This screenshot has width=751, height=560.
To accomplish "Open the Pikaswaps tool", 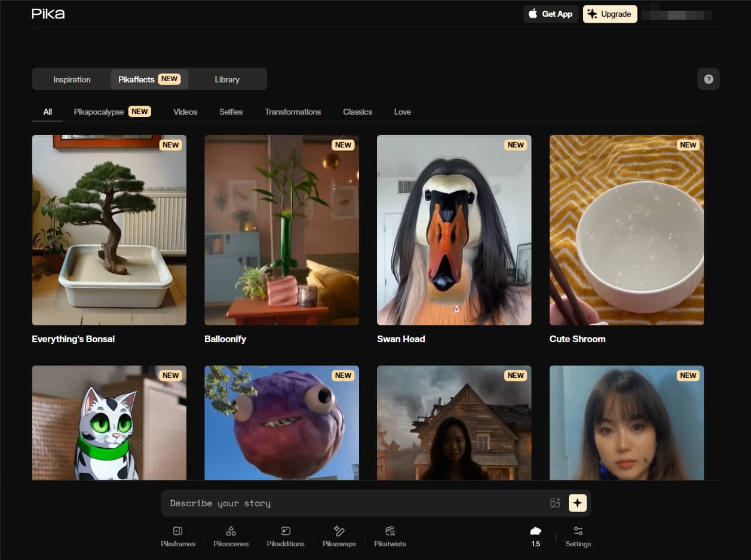I will point(339,536).
